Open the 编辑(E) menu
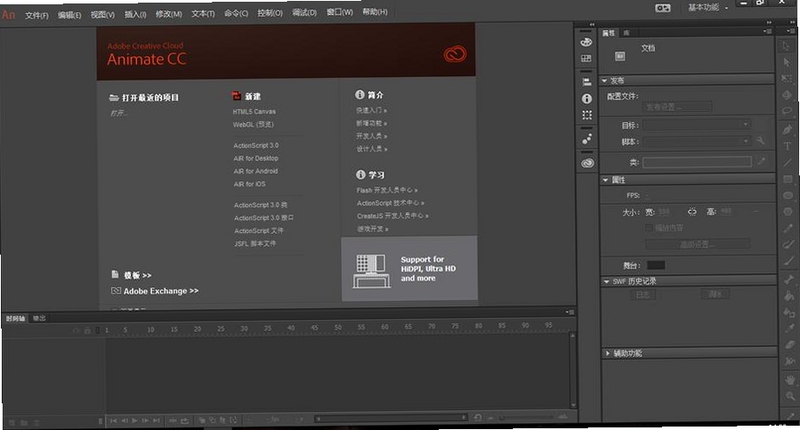The width and height of the screenshot is (800, 430). pos(69,15)
